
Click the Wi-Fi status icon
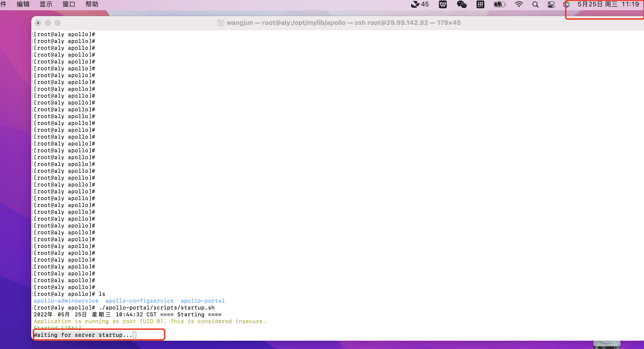click(x=519, y=4)
